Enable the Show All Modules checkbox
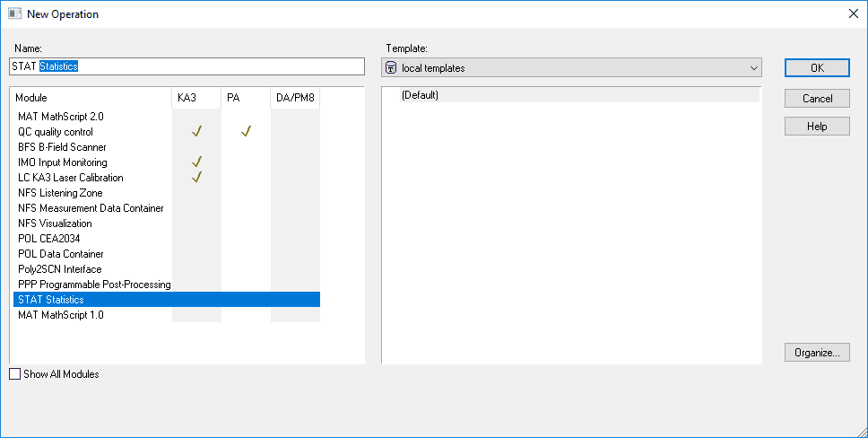The width and height of the screenshot is (868, 438). click(15, 374)
